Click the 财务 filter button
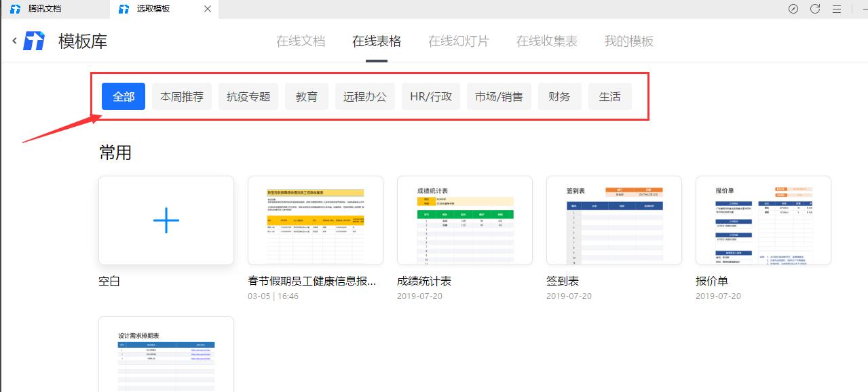The height and width of the screenshot is (392, 868). (559, 96)
